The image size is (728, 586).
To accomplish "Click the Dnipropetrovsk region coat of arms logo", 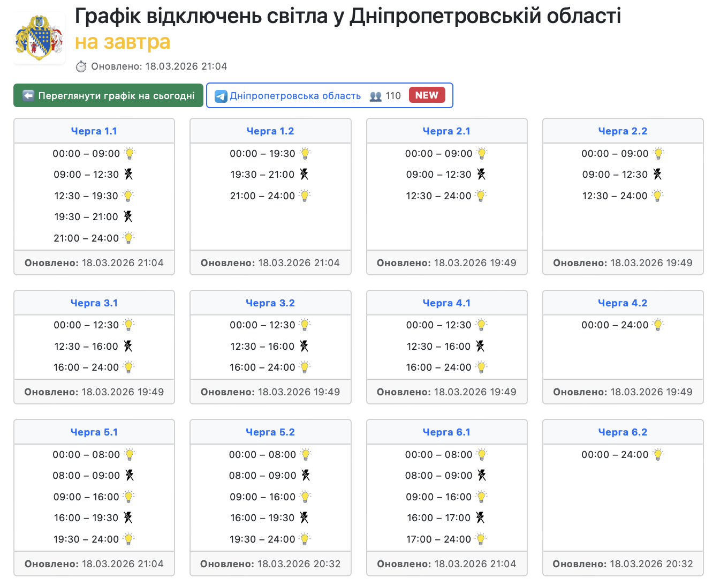I will 39,38.
